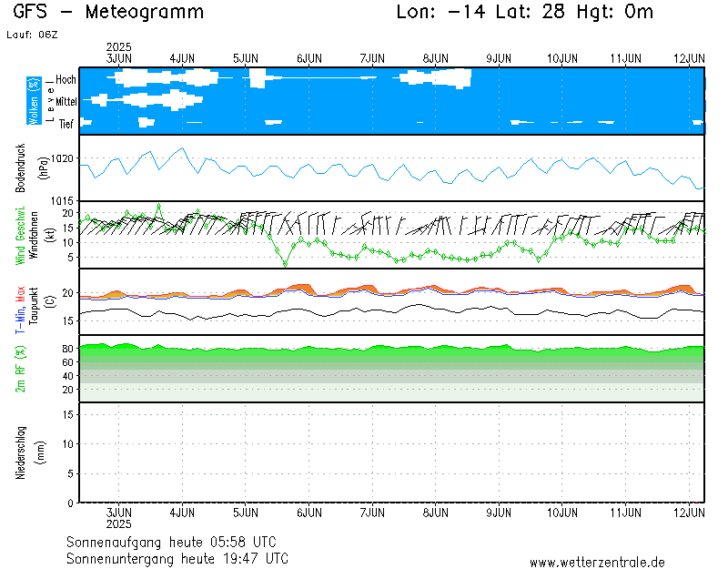Click the 'GFS - Meteogramm' title
This screenshot has width=728, height=569.
point(108,12)
